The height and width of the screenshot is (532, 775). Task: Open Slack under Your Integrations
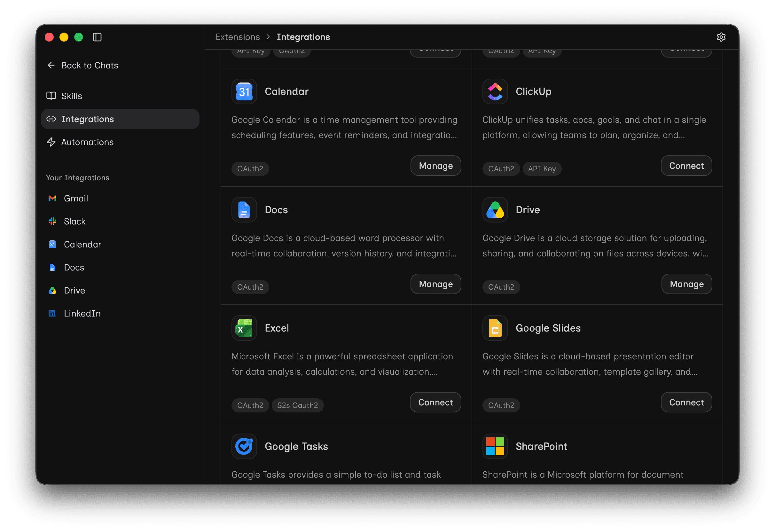point(120,222)
